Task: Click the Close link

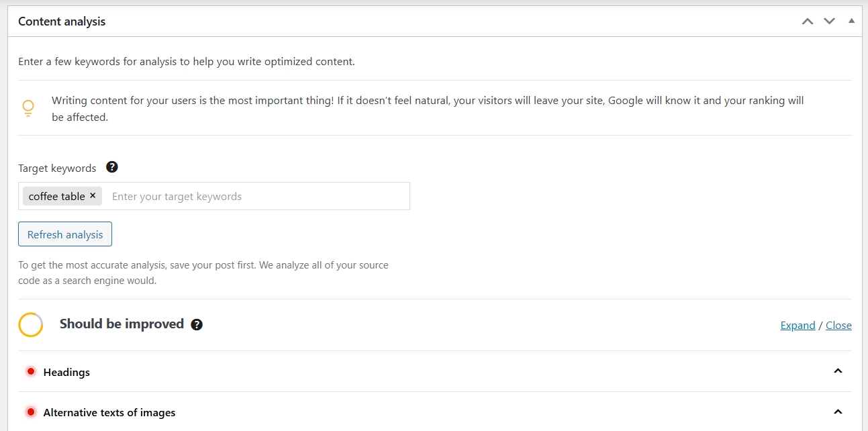Action: [838, 326]
